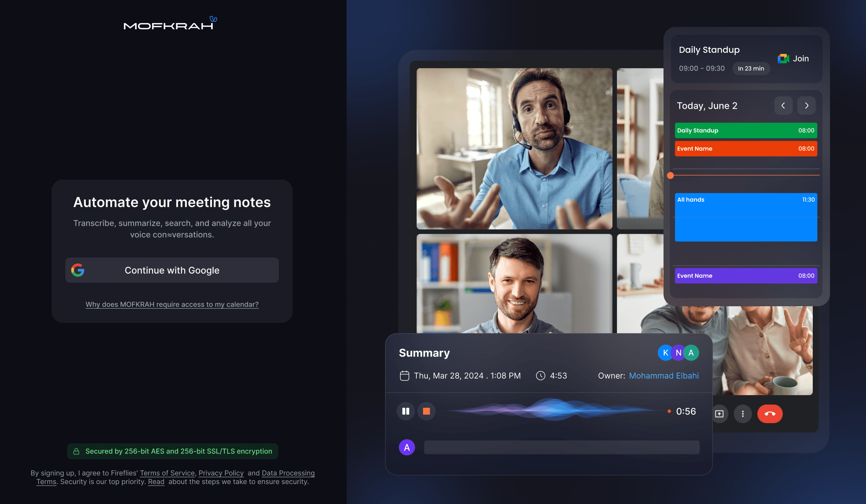Click the Google Meet icon beside Join
The image size is (866, 504).
point(783,58)
